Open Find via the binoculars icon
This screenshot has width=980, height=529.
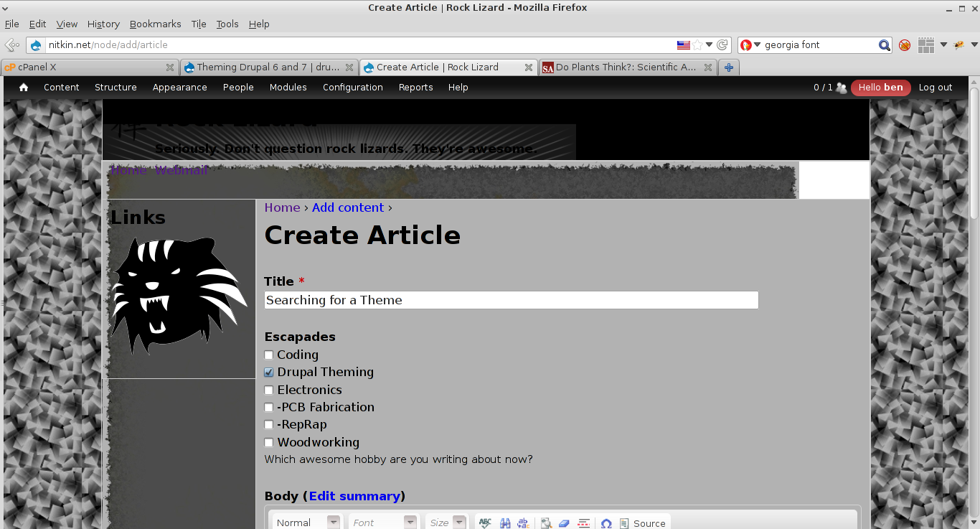(505, 523)
